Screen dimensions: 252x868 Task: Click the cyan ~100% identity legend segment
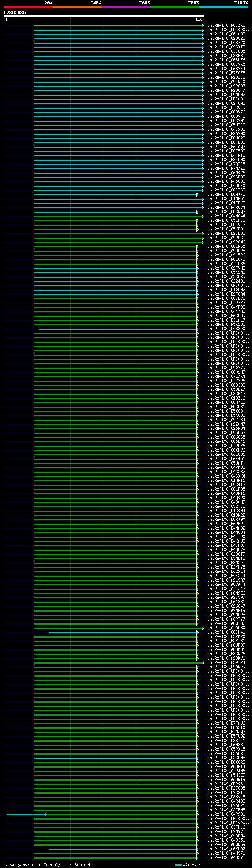[x=224, y=7]
